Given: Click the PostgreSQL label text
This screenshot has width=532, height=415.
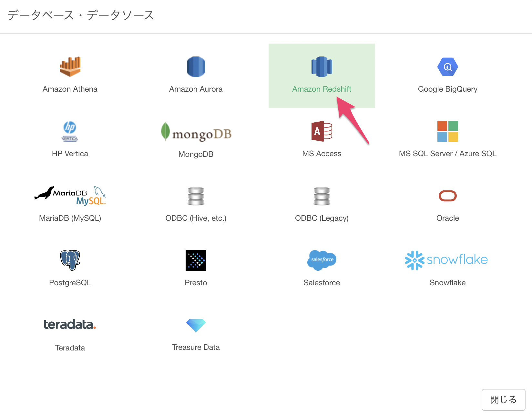Looking at the screenshot, I should [70, 283].
